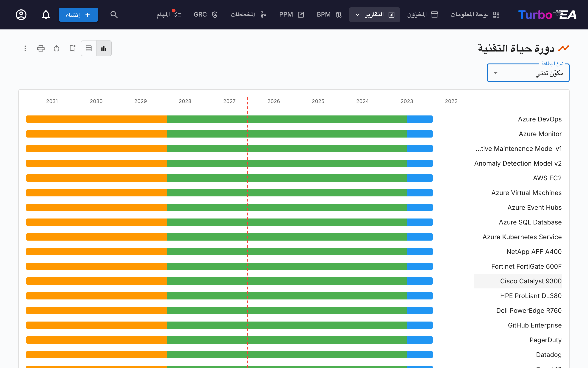Screen dimensions: 588x368
Task: Open the BPM menu item
Action: (x=329, y=14)
